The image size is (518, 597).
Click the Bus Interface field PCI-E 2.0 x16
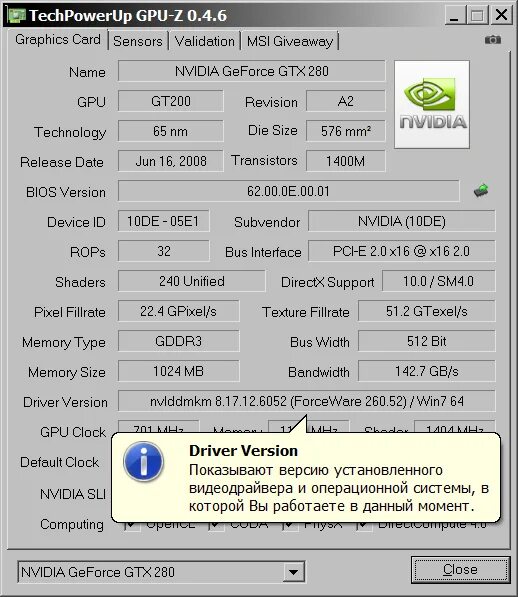pyautogui.click(x=402, y=251)
